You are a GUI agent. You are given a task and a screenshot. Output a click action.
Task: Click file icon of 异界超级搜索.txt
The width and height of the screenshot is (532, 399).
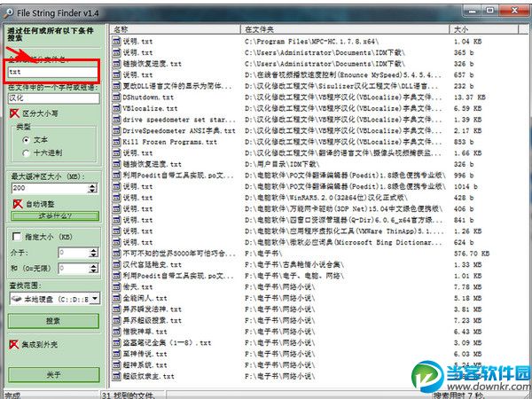pos(116,321)
